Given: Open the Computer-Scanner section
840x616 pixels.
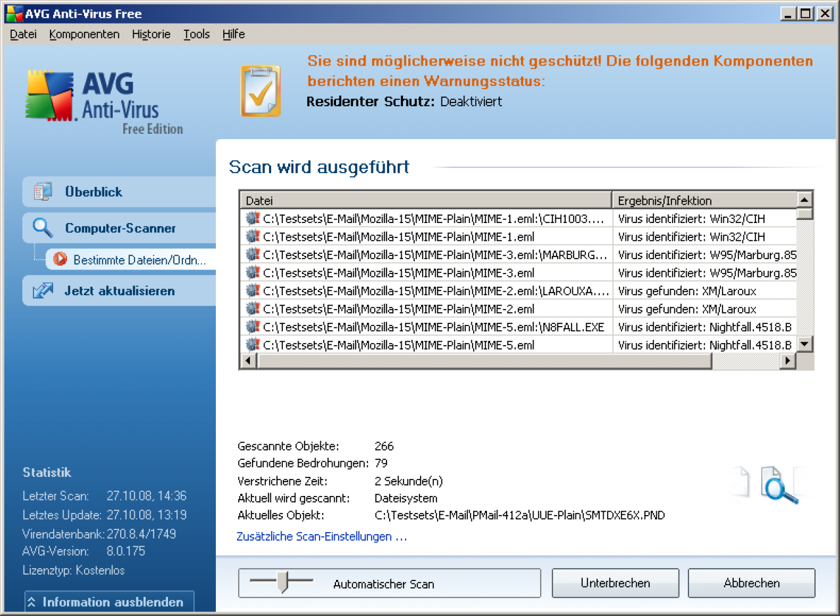Looking at the screenshot, I should click(x=119, y=228).
